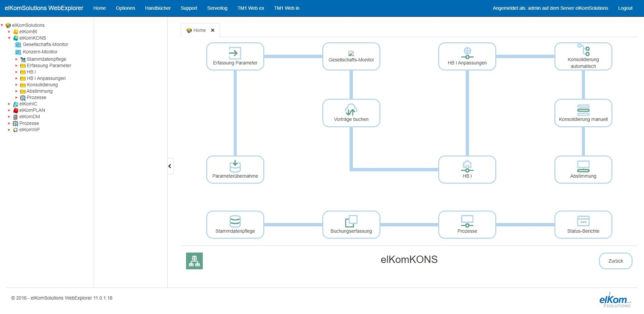Viewport: 644px width, 314px height.
Task: Expand the Stammdatenpflege folder in tree
Action: [16, 59]
